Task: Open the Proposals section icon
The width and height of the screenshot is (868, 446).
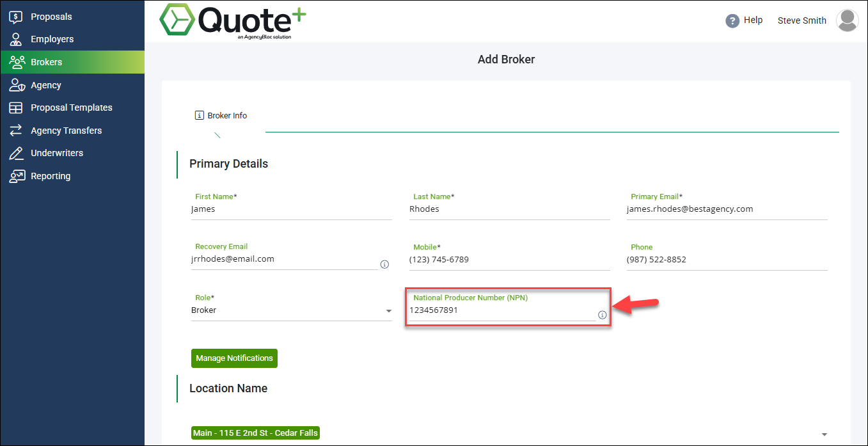Action: tap(16, 16)
